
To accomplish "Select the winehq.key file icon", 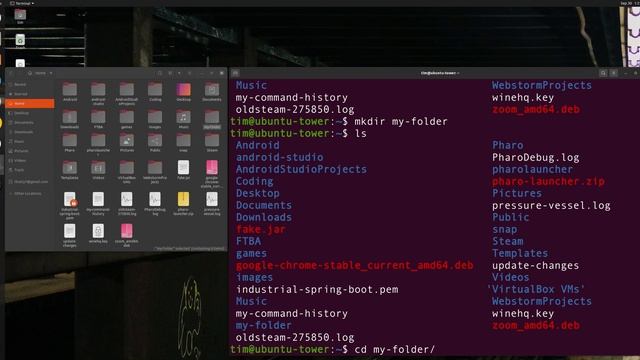I will (x=98, y=231).
